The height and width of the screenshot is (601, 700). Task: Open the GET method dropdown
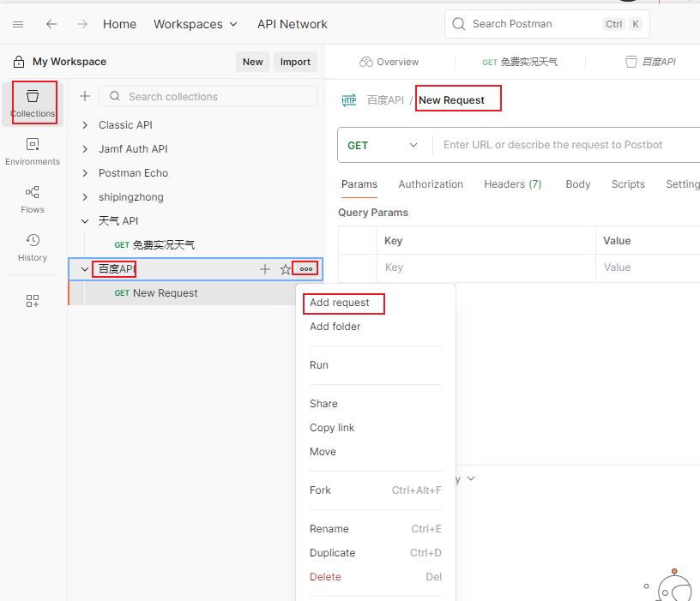pyautogui.click(x=383, y=145)
